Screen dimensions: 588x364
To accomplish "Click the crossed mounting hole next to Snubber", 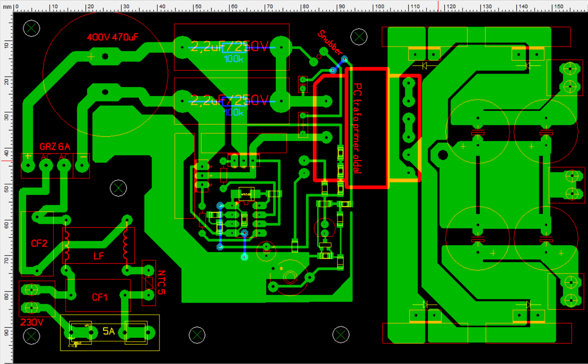I will click(x=359, y=36).
